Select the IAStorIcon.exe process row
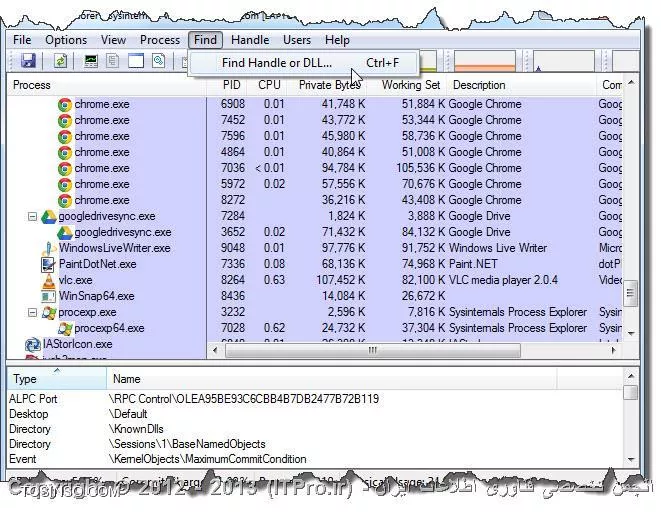The height and width of the screenshot is (513, 661). point(107,344)
